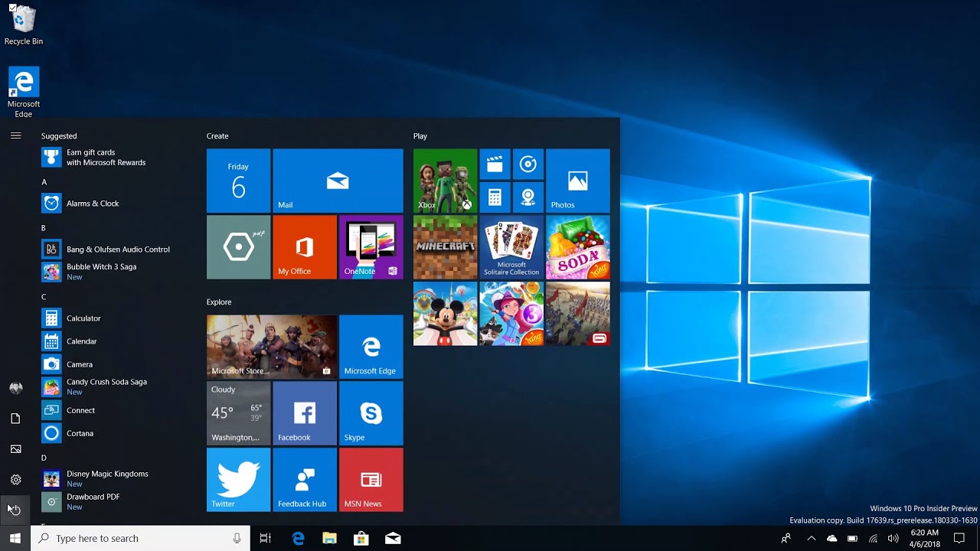Launch the Xbox tile

(x=445, y=181)
